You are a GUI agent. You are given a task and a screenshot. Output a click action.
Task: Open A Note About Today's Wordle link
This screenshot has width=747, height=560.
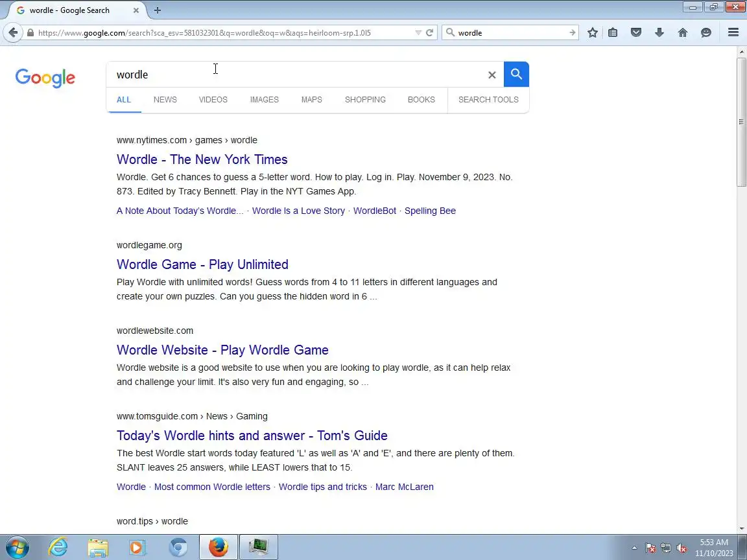click(x=180, y=211)
